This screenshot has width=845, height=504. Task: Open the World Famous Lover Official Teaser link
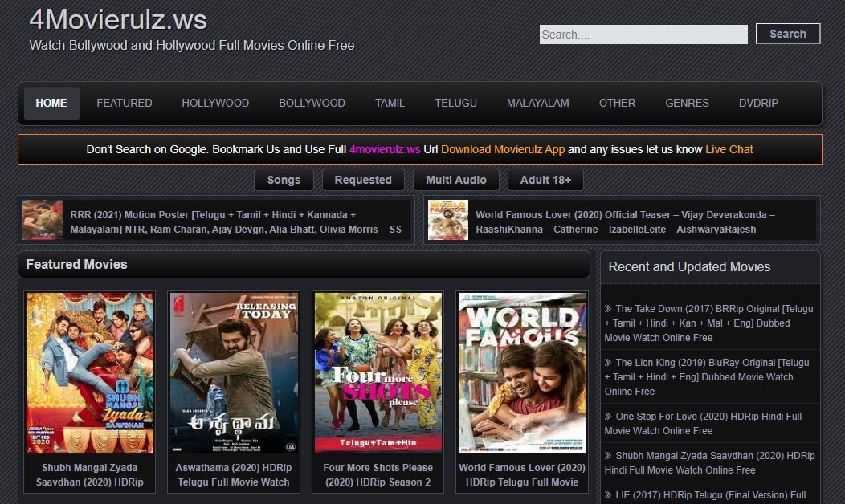coord(625,222)
